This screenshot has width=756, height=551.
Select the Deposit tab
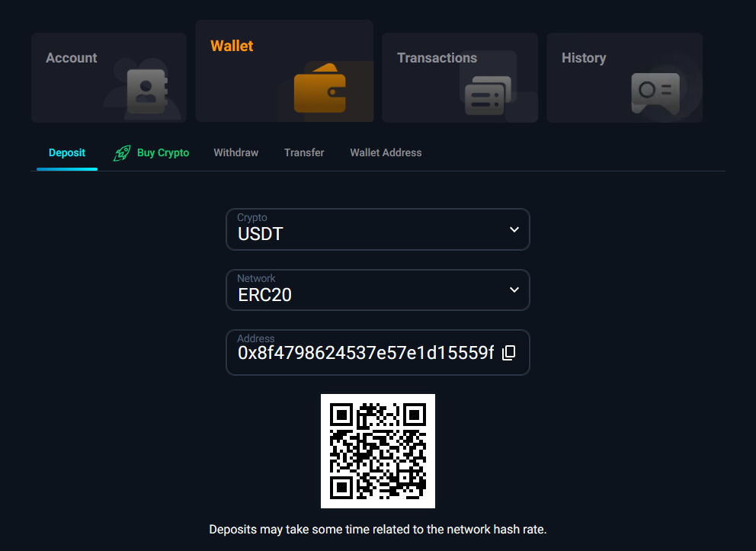pos(67,152)
